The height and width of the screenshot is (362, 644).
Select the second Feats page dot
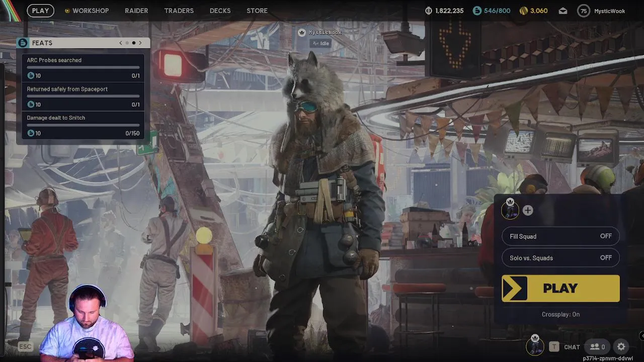pyautogui.click(x=133, y=43)
